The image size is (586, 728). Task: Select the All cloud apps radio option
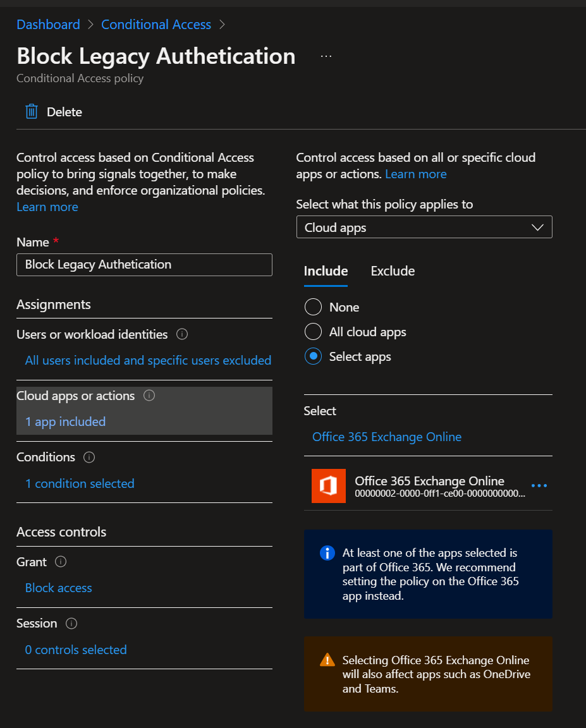tap(313, 332)
